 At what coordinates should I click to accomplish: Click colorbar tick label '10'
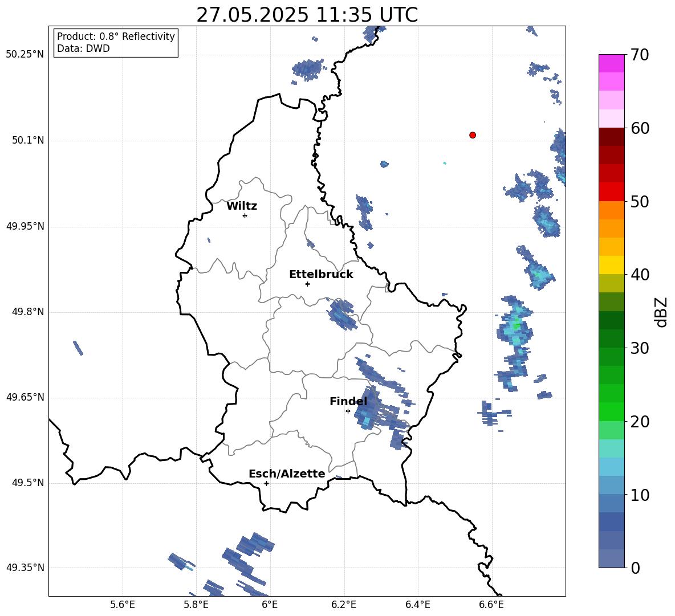640,495
